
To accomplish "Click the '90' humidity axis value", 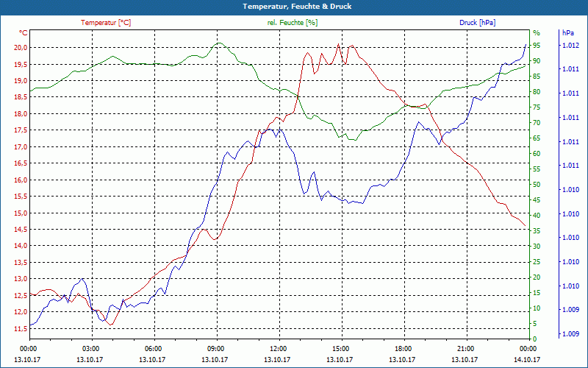I will coord(537,61).
